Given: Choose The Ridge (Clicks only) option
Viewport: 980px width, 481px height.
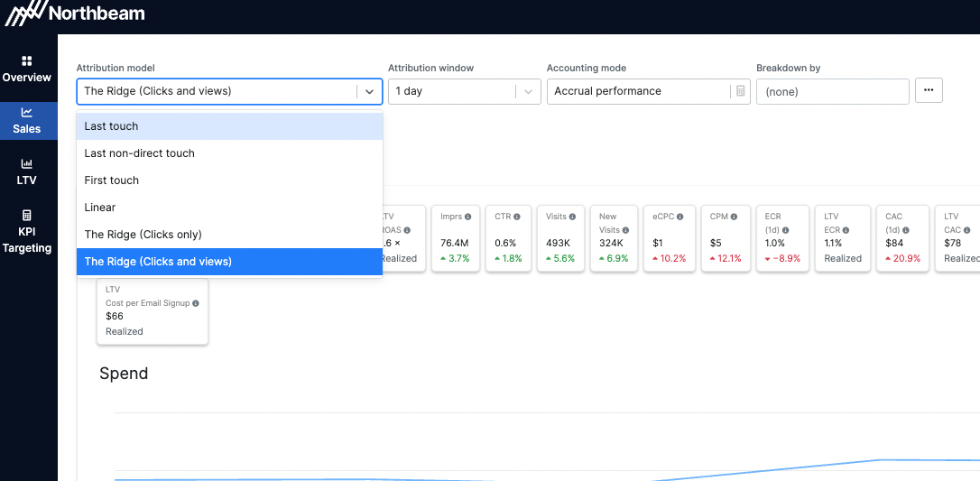Looking at the screenshot, I should tap(229, 235).
